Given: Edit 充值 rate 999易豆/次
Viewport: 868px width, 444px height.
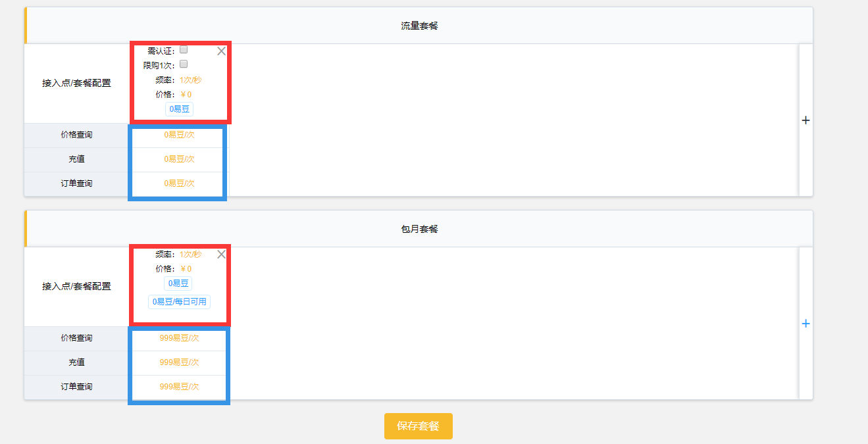Looking at the screenshot, I should 179,362.
